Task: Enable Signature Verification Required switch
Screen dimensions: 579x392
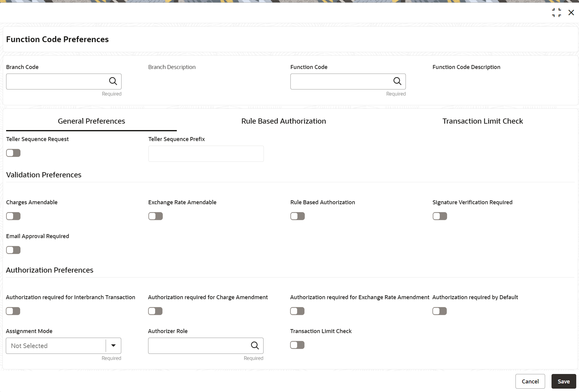Action: [440, 216]
